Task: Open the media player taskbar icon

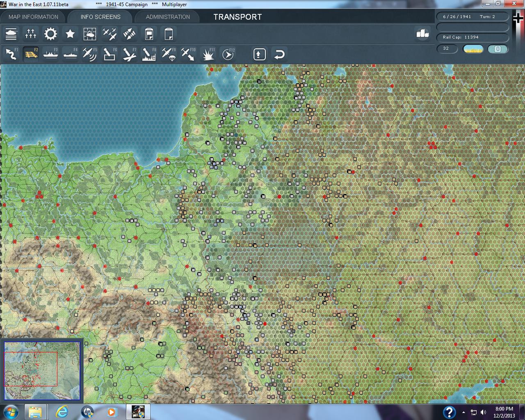Action: coord(111,412)
